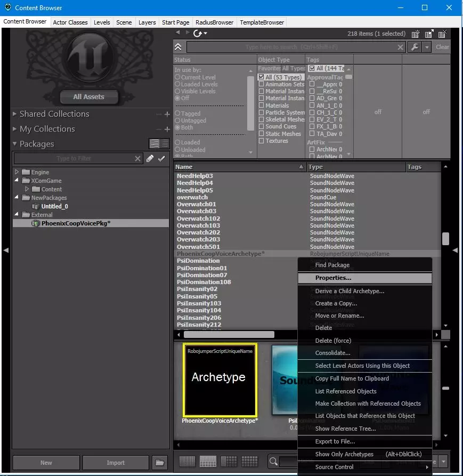This screenshot has height=476, width=463.
Task: Click the checkmark icon beside package filter
Action: coord(161,158)
